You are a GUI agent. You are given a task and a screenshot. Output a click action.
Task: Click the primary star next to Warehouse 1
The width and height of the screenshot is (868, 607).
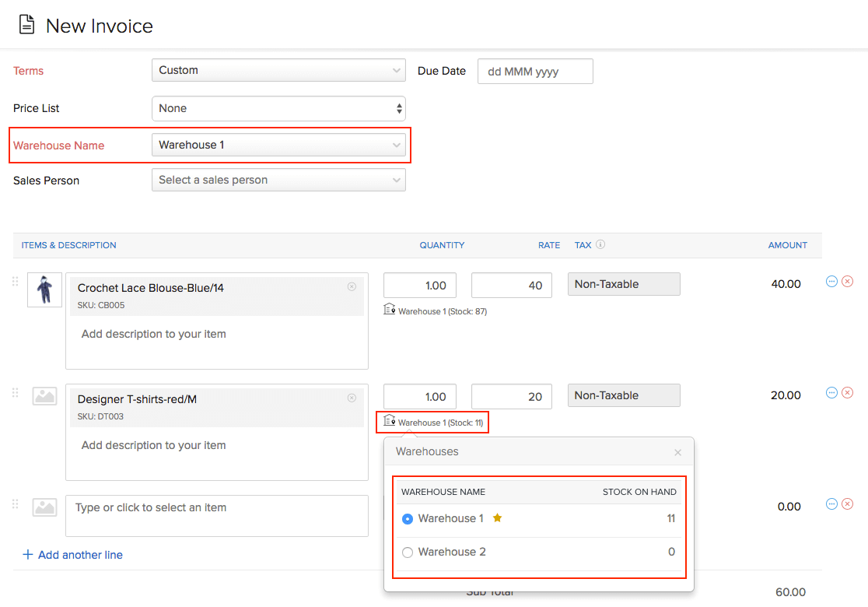click(x=497, y=518)
